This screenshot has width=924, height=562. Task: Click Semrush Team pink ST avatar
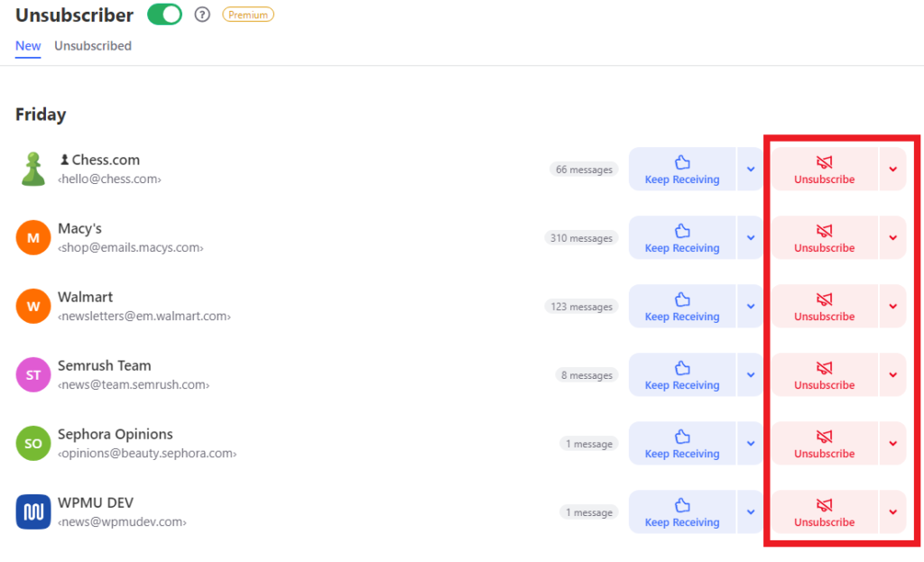click(33, 374)
